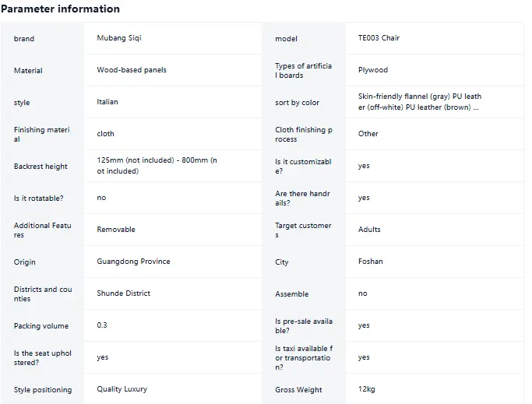Screen dimensions: 532x404
Task: Select the Mubang Siqi brand value
Action: [x=119, y=37]
